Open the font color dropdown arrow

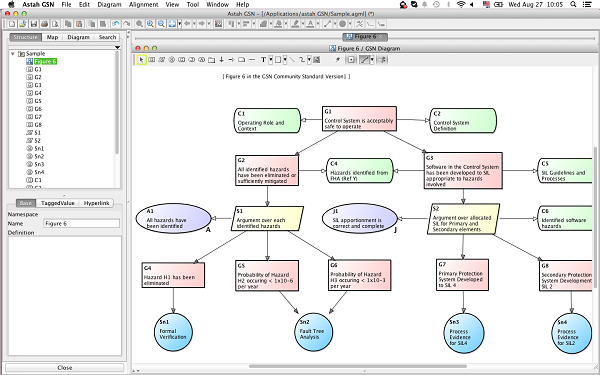318,24
